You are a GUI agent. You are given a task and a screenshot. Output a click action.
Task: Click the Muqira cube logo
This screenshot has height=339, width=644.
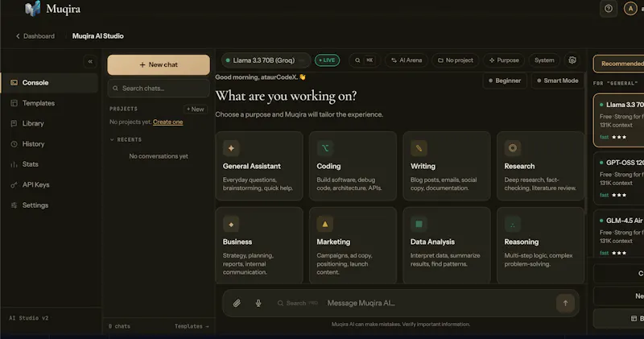point(33,9)
